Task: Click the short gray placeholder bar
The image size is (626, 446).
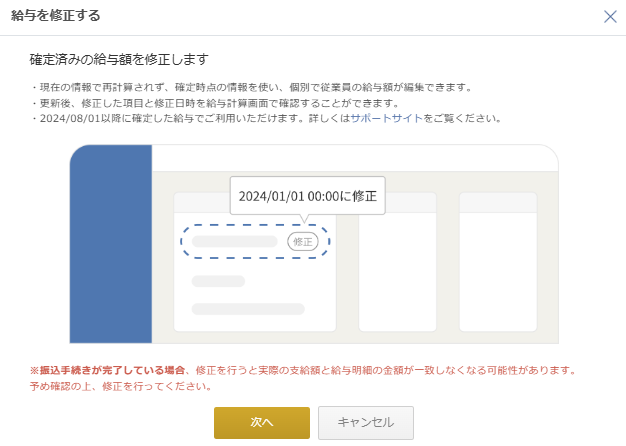Action: 218,281
